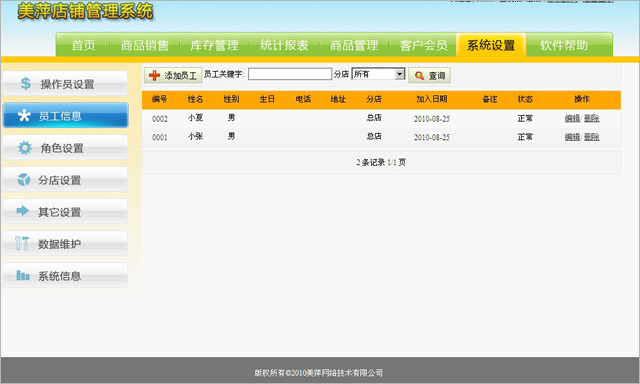640x384 pixels.
Task: Click the tools icon beside 数据维护
Action: 22,243
